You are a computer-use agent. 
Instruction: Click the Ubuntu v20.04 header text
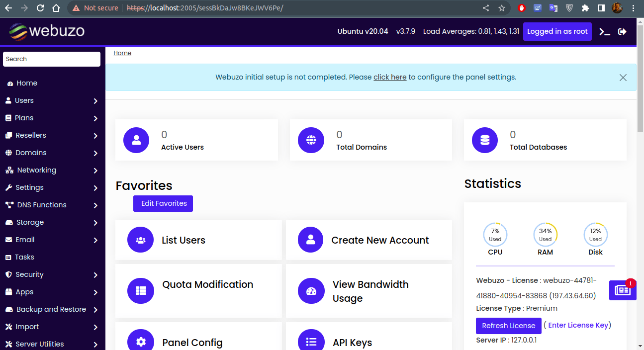click(363, 31)
